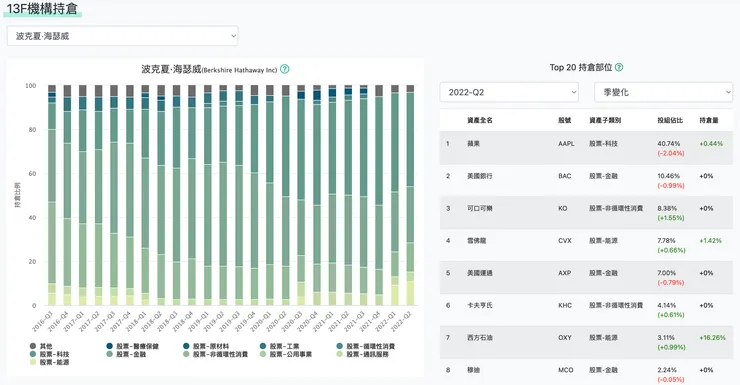Click the 持倉量 column header

click(709, 120)
